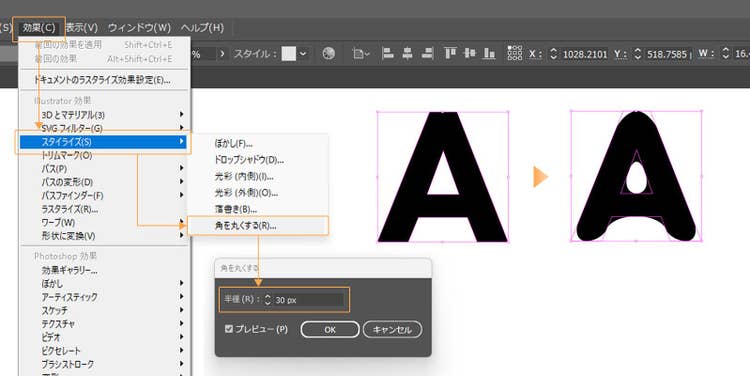
Task: Expand テクスチャ submenu arrow
Action: [x=181, y=323]
